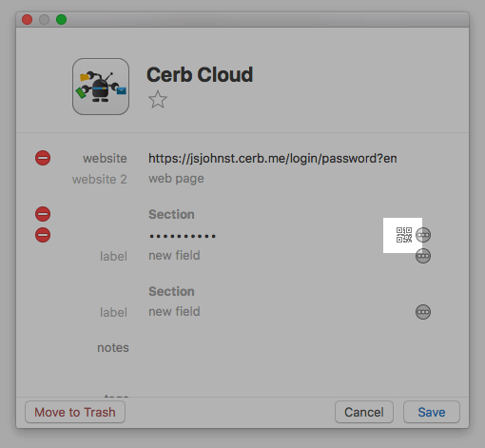The image size is (485, 448).
Task: Delete the first Section with red minus
Action: [x=43, y=214]
